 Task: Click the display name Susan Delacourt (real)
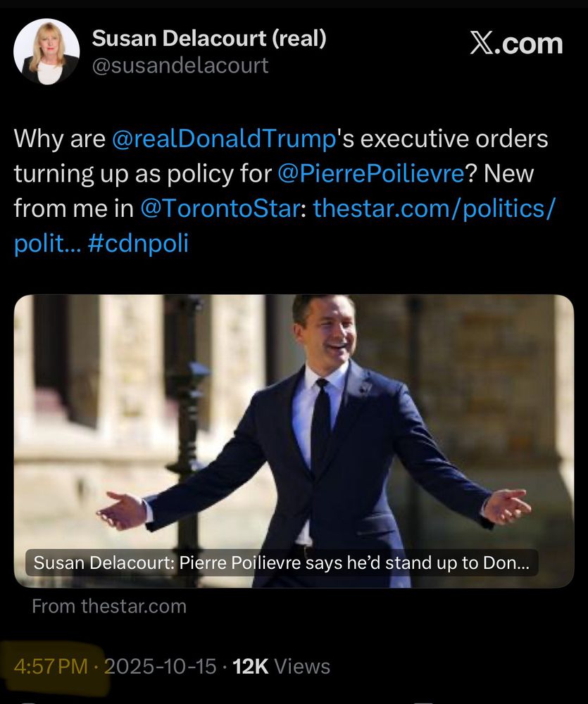coord(210,39)
